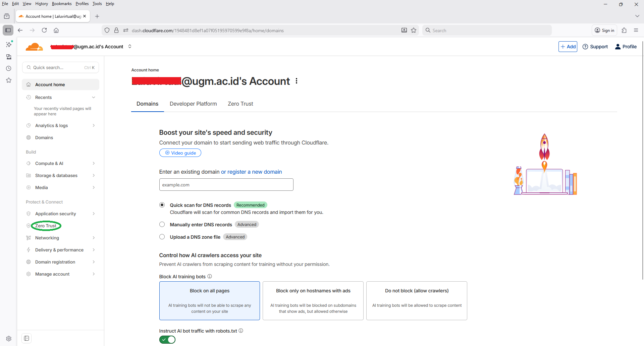Viewport: 644px width, 346px height.
Task: Bookmark this page with the star icon
Action: 414,30
